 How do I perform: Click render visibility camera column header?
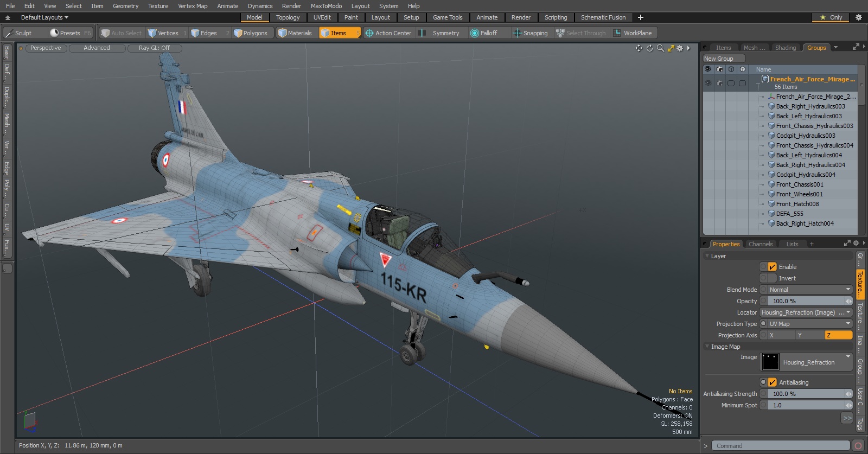tap(720, 69)
